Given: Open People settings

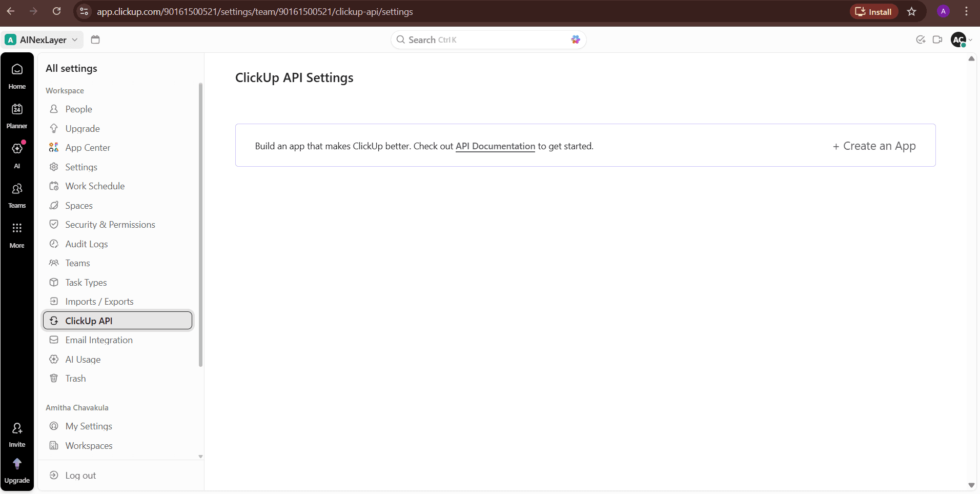Looking at the screenshot, I should pyautogui.click(x=78, y=109).
